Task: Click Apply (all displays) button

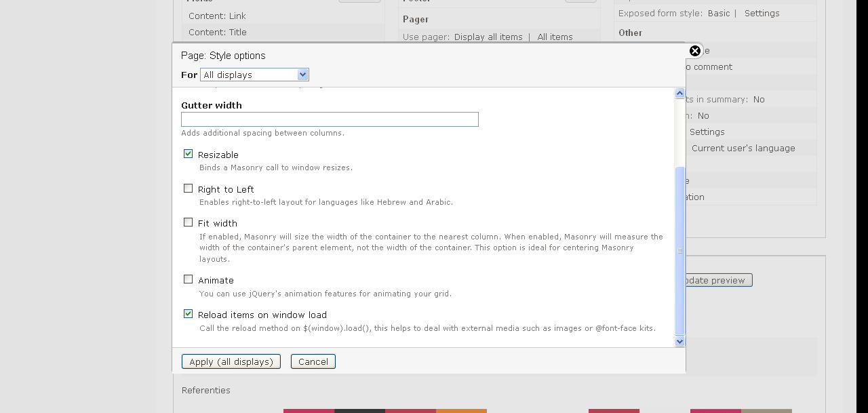Action: tap(231, 361)
